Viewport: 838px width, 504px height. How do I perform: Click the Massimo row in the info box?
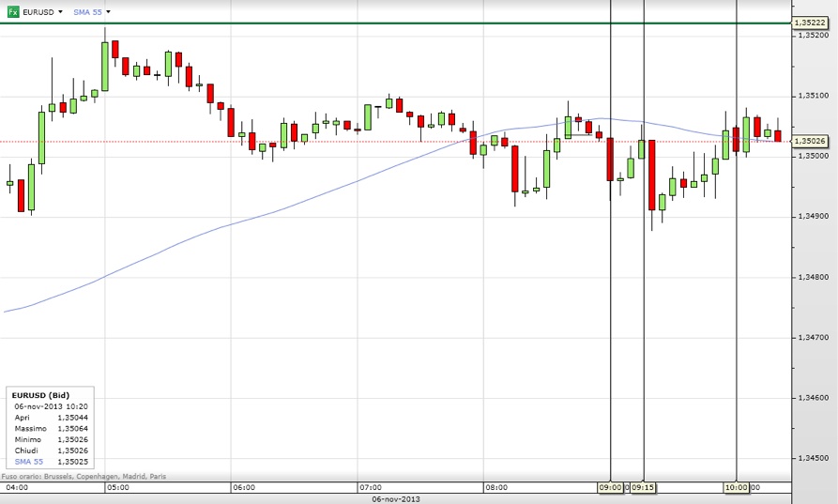coord(51,428)
